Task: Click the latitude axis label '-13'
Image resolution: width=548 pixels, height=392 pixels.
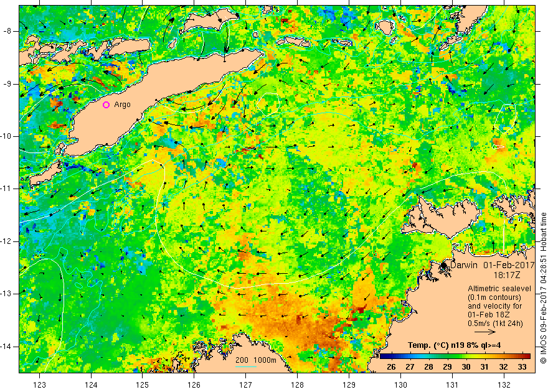Action: coord(6,294)
